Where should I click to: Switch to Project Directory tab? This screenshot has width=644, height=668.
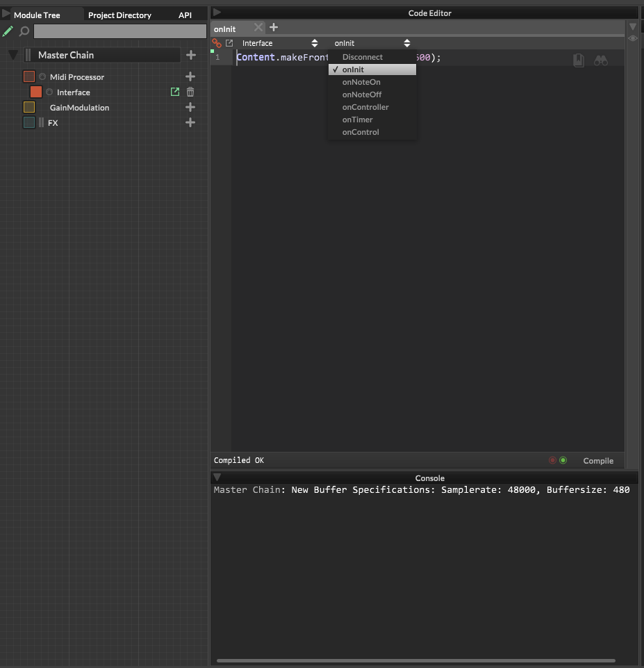coord(119,15)
